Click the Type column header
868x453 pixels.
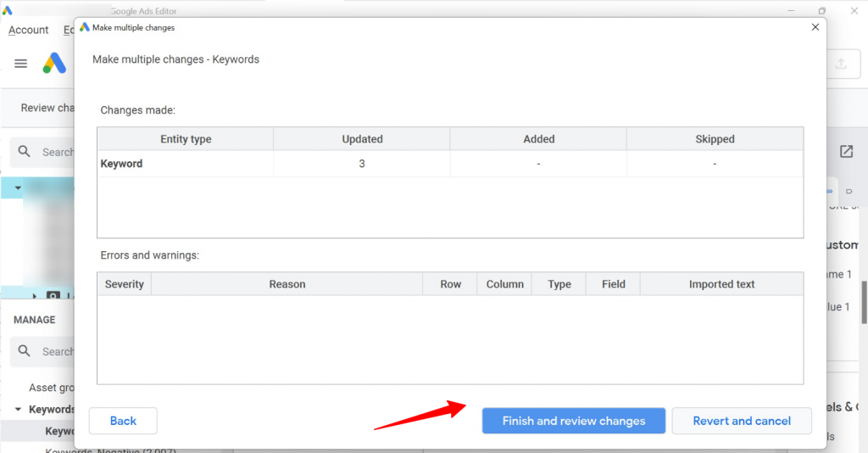coord(559,284)
